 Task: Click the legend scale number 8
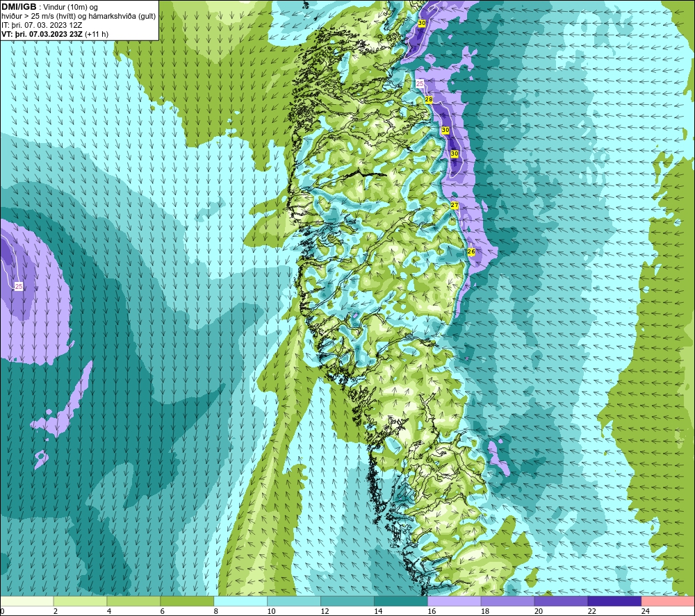[216, 611]
